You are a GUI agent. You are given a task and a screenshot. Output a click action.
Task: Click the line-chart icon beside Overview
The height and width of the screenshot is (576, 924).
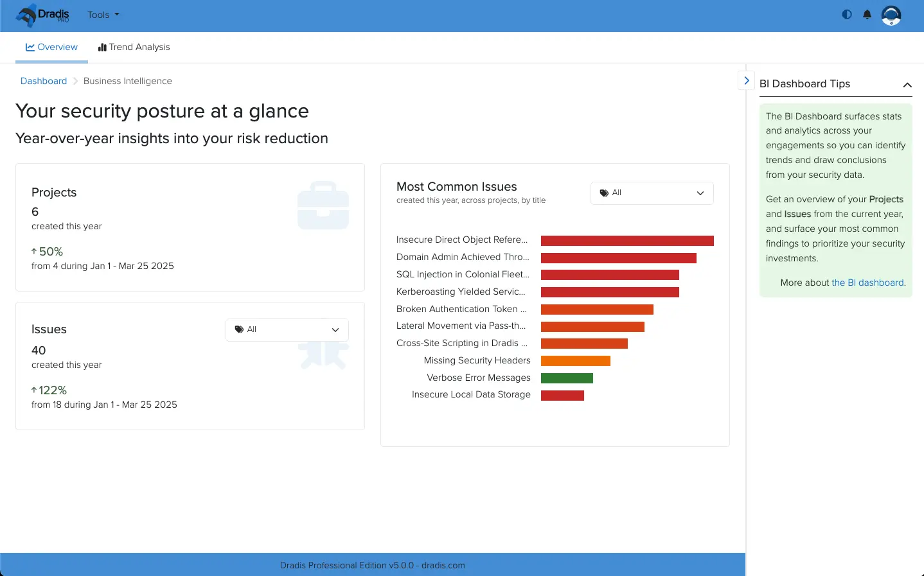29,46
